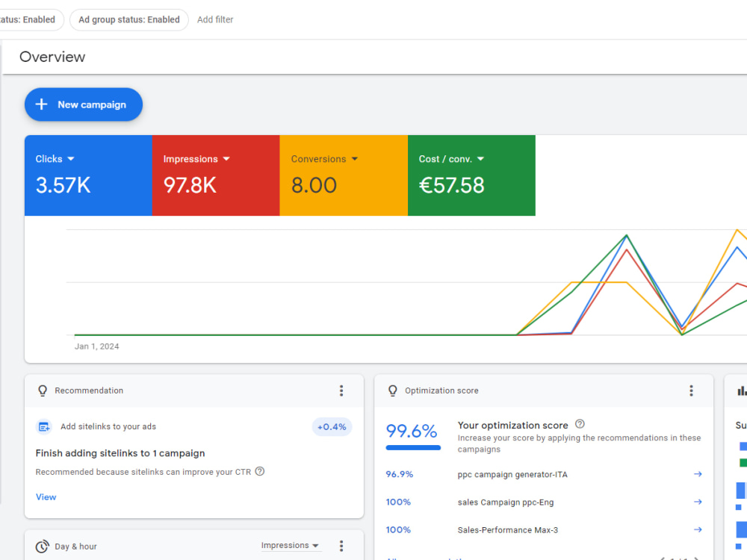Click help icon beside Your optimization score
Image resolution: width=747 pixels, height=560 pixels.
pos(580,424)
